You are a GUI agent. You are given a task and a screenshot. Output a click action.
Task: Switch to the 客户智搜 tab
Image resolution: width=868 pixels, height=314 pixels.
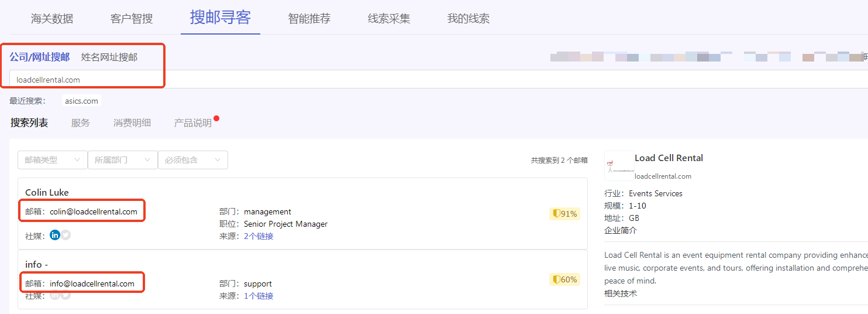(x=132, y=18)
